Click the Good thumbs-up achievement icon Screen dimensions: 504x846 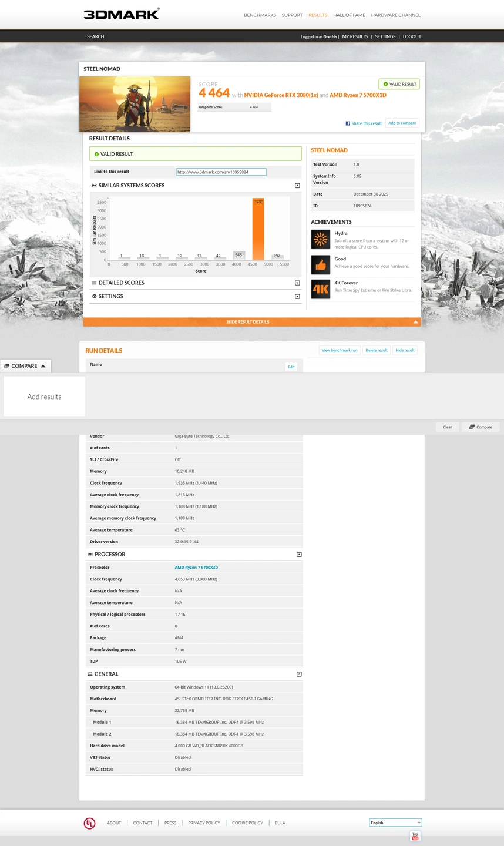(320, 265)
